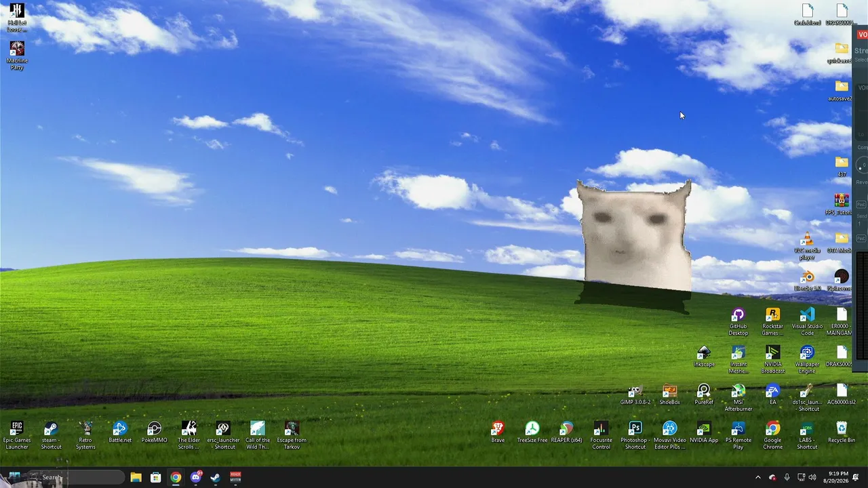Select the NVIDIA App desktop icon
The height and width of the screenshot is (488, 868).
click(x=704, y=432)
